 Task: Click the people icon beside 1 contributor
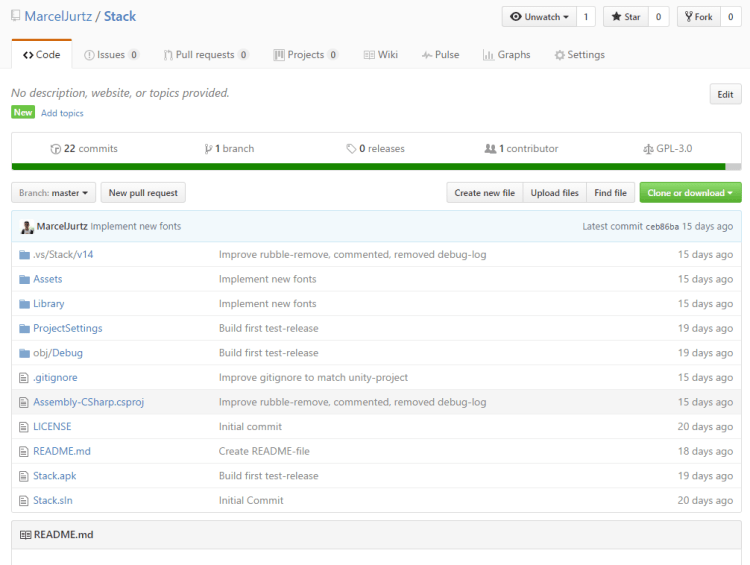point(490,149)
